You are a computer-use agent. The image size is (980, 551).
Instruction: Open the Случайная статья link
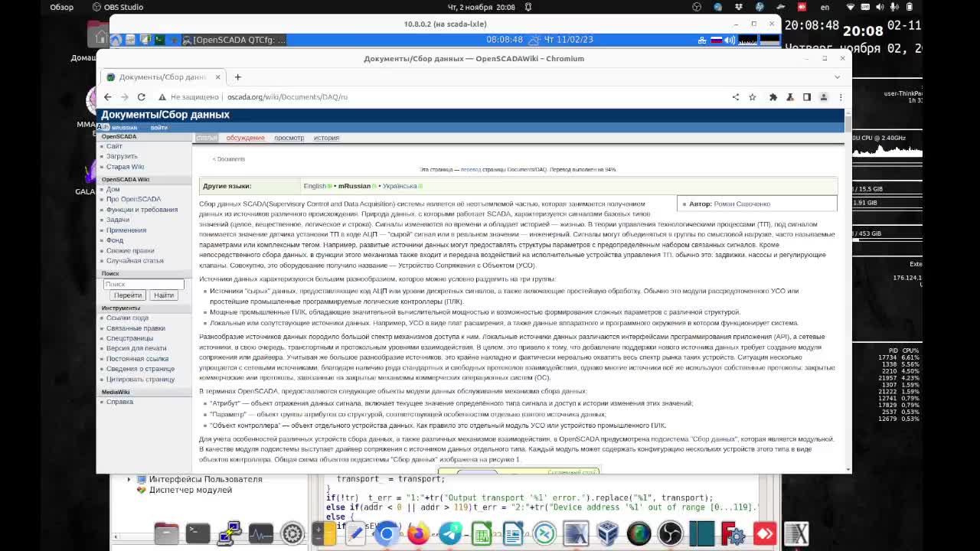[135, 261]
